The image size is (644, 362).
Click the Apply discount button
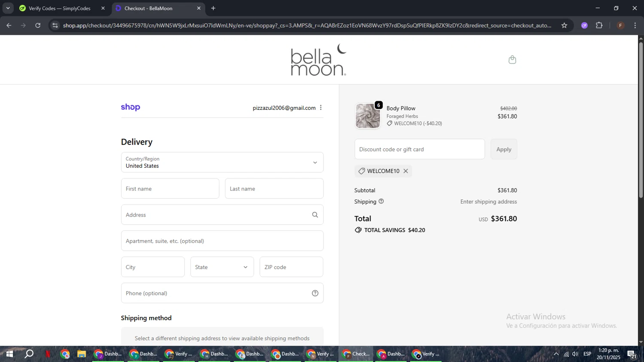coord(504,149)
